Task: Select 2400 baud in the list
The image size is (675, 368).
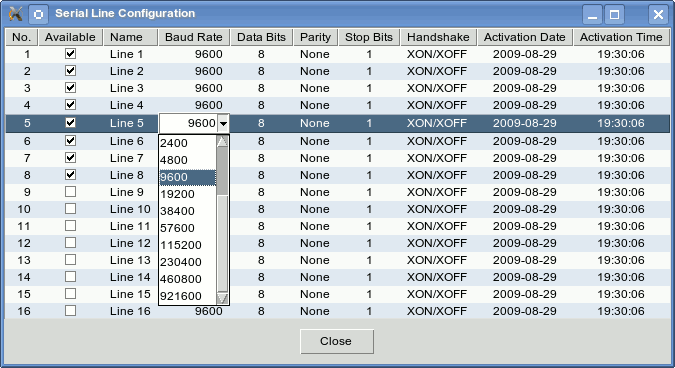Action: click(188, 143)
